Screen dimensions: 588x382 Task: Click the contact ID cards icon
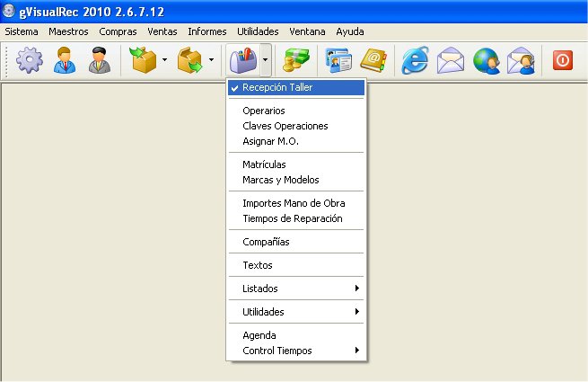click(338, 60)
